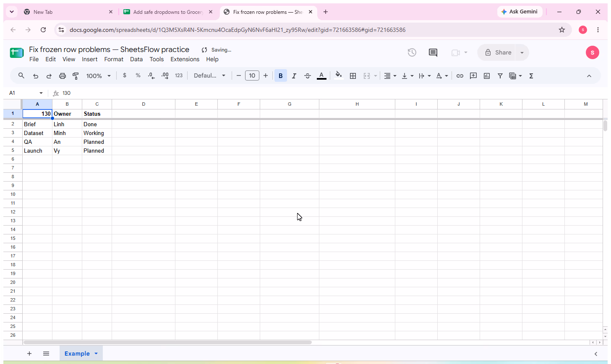Open all comments panel
The image size is (611, 364).
(433, 52)
